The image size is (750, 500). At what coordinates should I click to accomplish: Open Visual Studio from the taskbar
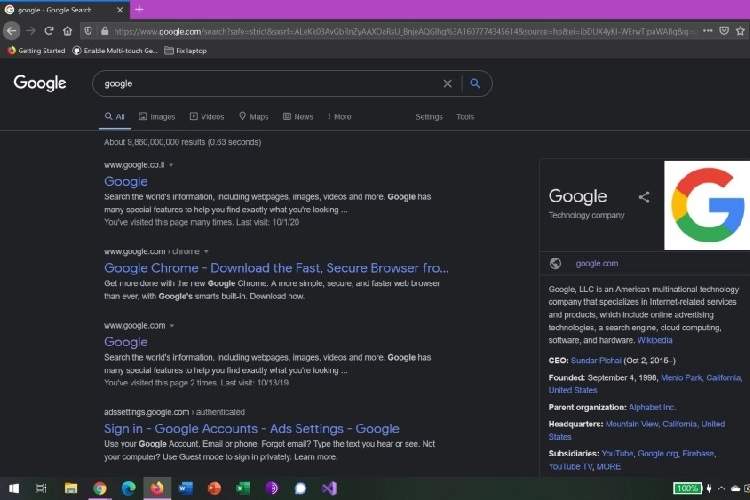pos(329,488)
